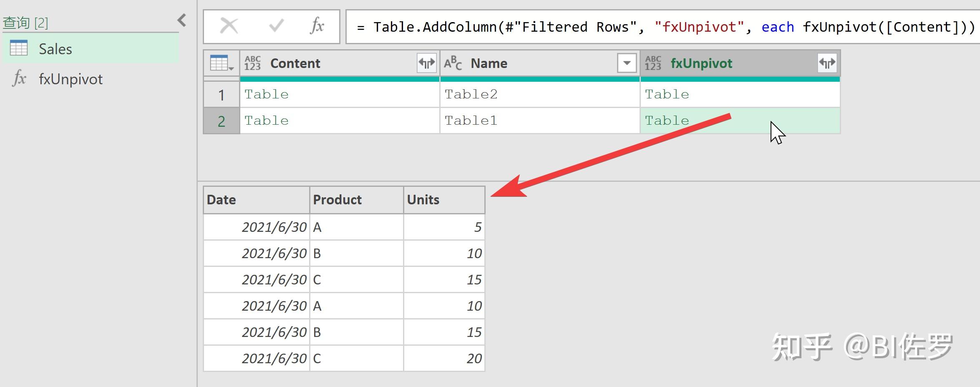The width and height of the screenshot is (980, 387).
Task: Open the table menu icon at grid corner
Action: pyautogui.click(x=222, y=63)
